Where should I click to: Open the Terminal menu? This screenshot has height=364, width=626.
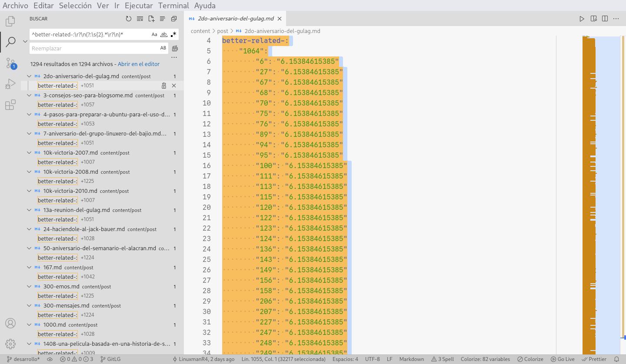(x=173, y=6)
